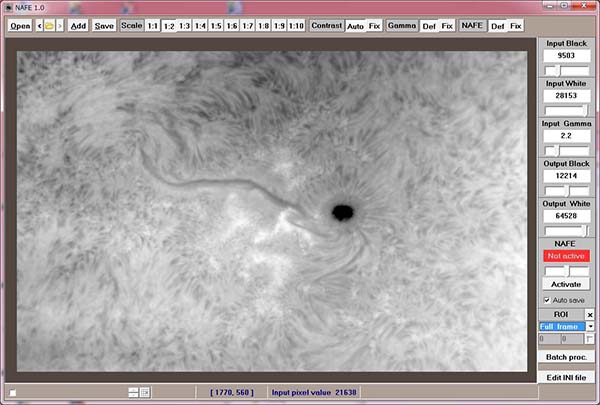Clear ROI with the x button
Viewport: 600px width, 405px height.
click(590, 315)
